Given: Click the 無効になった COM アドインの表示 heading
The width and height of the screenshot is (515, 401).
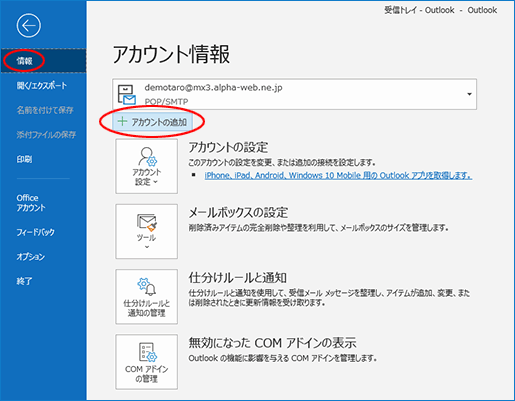Looking at the screenshot, I should pyautogui.click(x=272, y=343).
